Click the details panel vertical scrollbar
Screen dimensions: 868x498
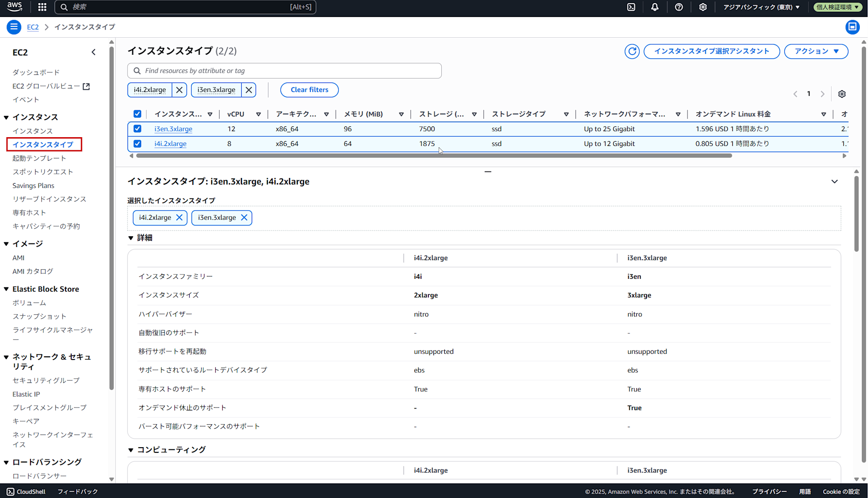[x=856, y=214]
